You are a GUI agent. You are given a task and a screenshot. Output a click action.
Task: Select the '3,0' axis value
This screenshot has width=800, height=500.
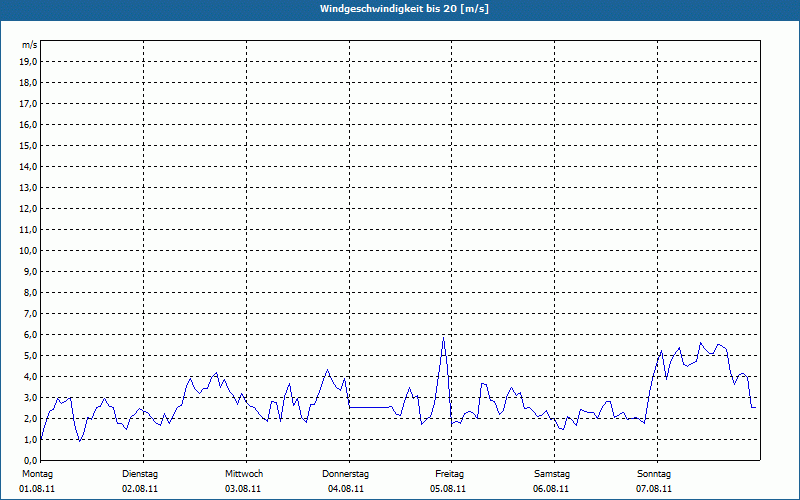click(30, 397)
